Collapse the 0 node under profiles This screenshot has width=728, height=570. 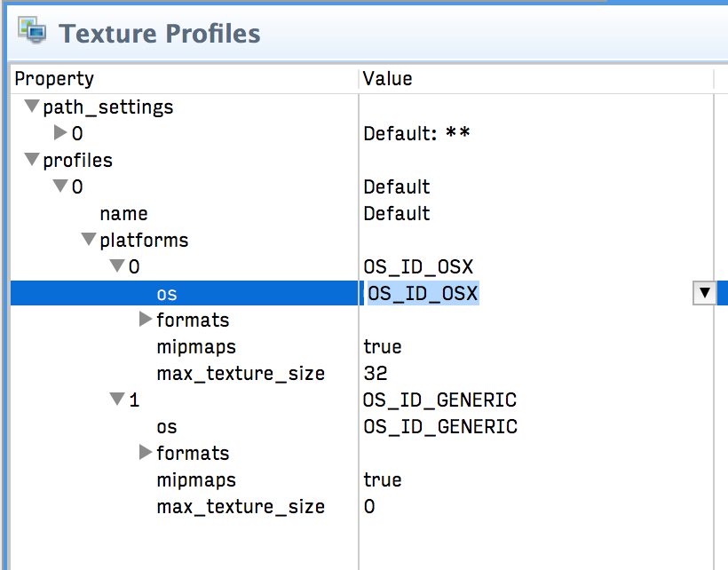click(x=59, y=186)
